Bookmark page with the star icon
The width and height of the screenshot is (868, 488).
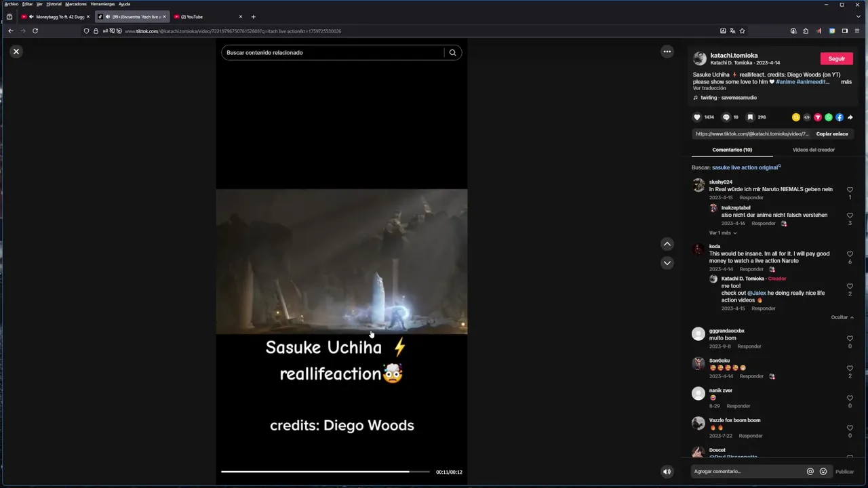(x=742, y=30)
